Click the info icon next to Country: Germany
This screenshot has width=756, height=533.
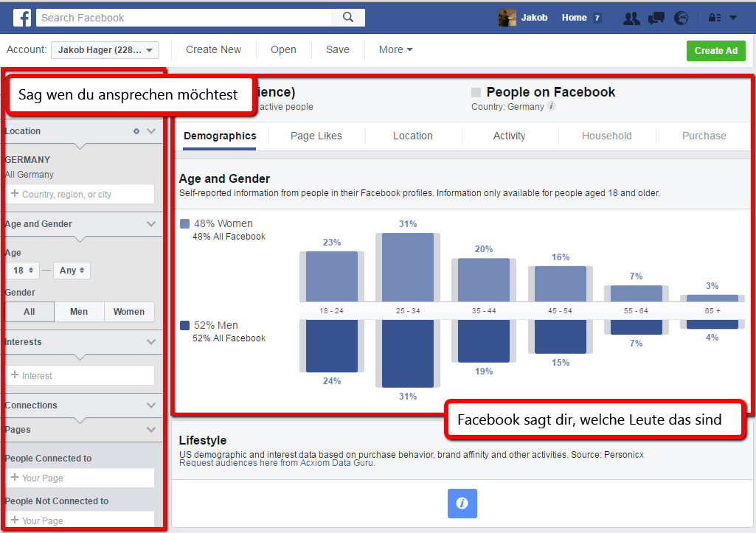click(552, 106)
